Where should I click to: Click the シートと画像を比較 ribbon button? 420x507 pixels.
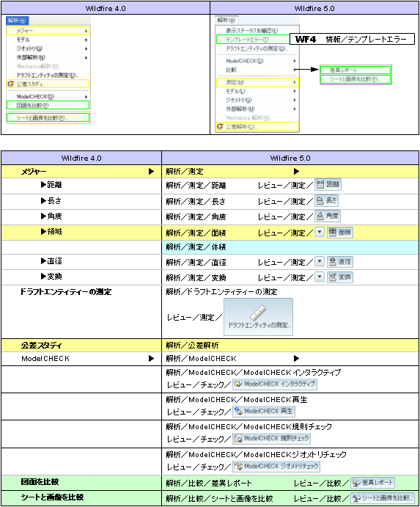click(383, 498)
